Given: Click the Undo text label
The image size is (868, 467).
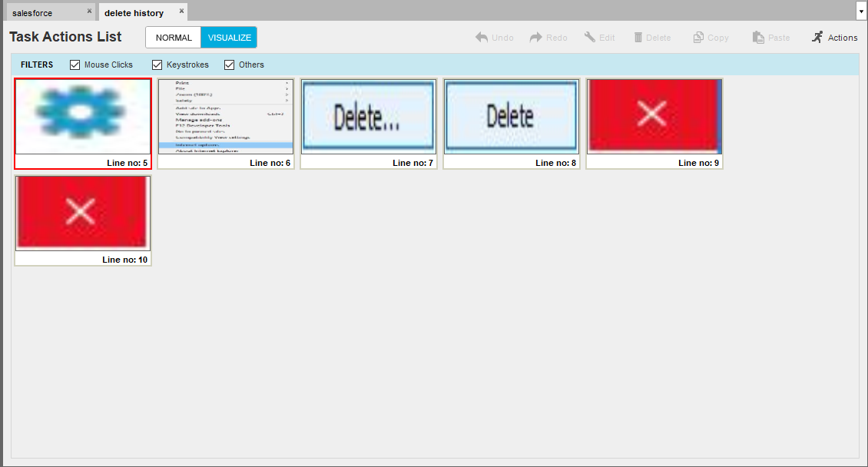Looking at the screenshot, I should coord(502,38).
